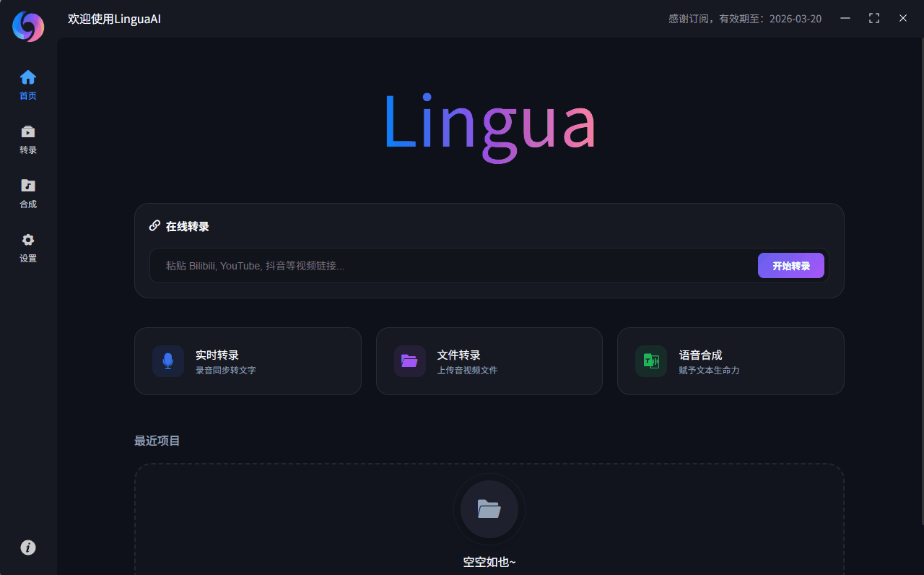
Task: Close the LinguaAI window
Action: pyautogui.click(x=903, y=18)
